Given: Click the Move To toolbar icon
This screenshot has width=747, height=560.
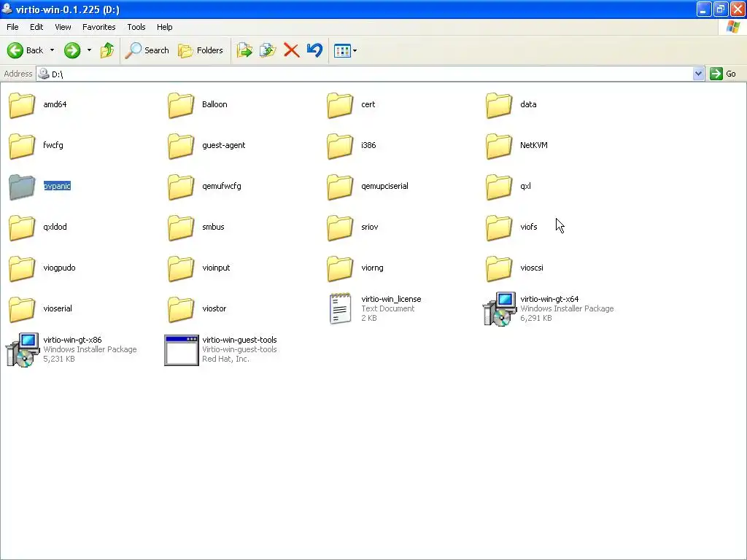Looking at the screenshot, I should pos(244,50).
